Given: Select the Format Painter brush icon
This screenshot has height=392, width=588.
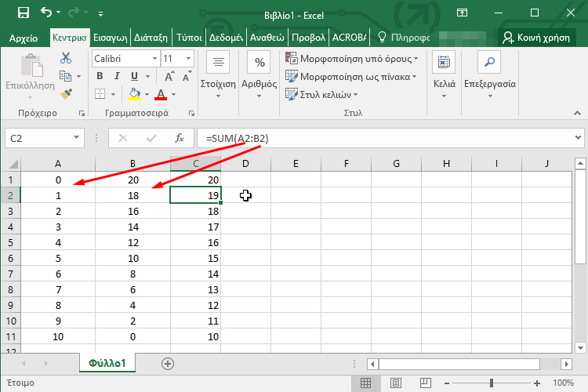Looking at the screenshot, I should click(x=66, y=93).
